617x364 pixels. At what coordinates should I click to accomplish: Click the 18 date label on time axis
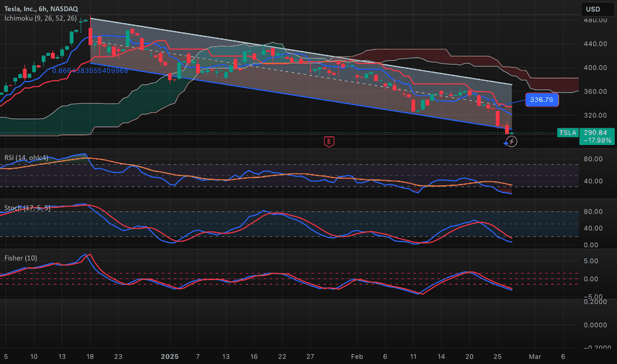(90, 357)
